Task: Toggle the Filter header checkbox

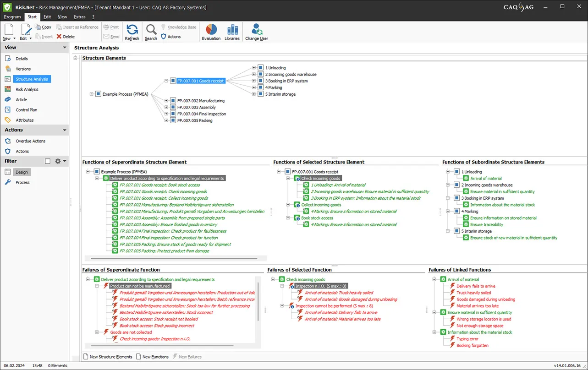Action: click(48, 161)
